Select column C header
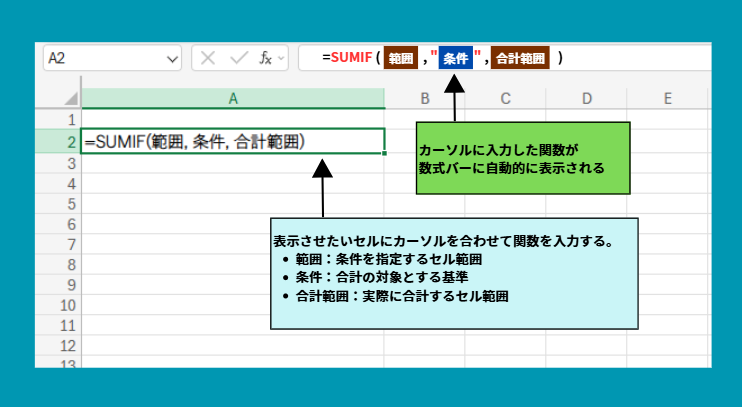742x407 pixels. (506, 98)
